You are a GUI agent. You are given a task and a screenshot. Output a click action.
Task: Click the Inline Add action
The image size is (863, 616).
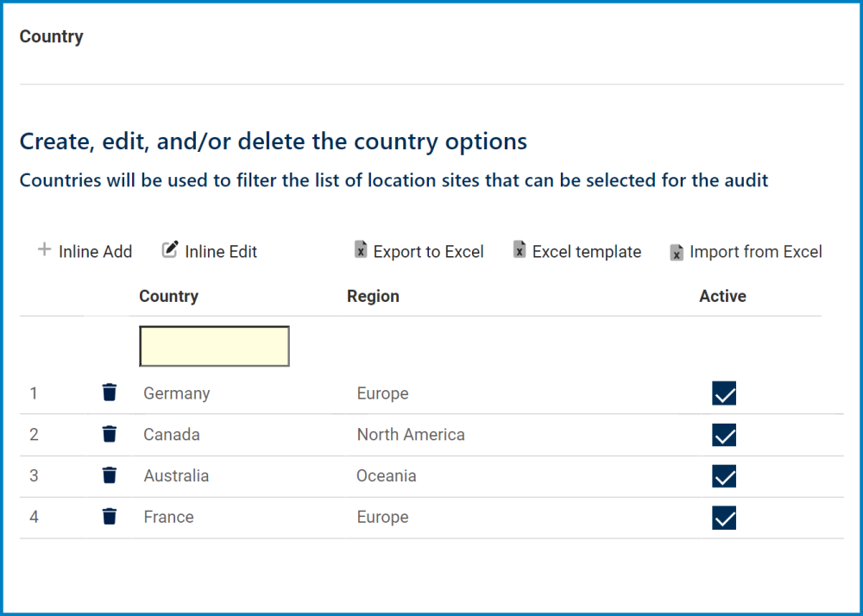coord(95,251)
